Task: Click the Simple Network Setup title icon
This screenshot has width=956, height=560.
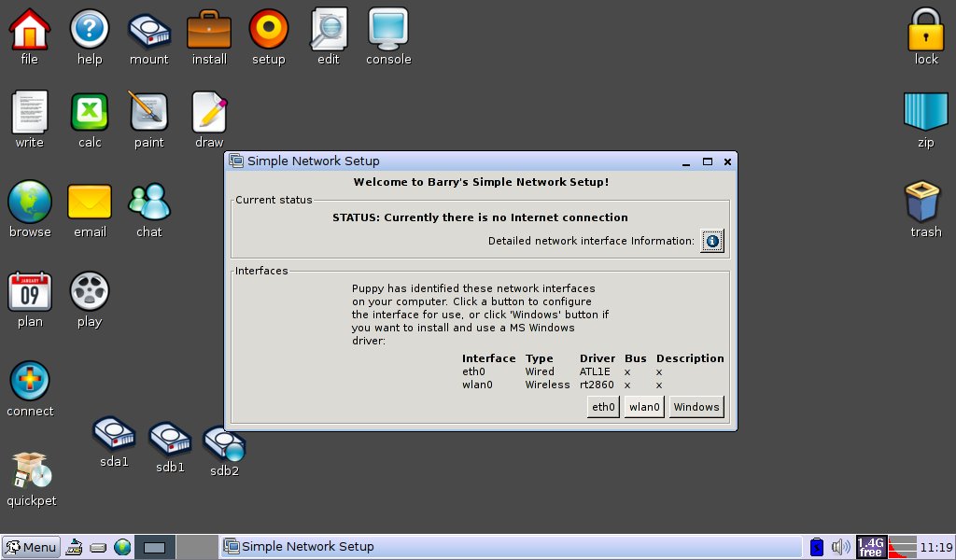Action: (236, 161)
